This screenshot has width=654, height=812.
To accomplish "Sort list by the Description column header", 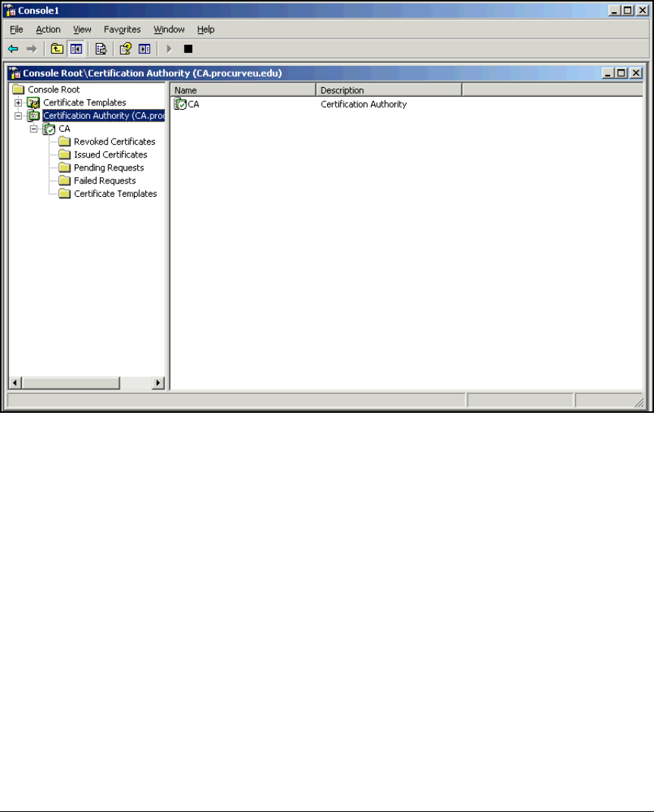I will click(x=389, y=90).
